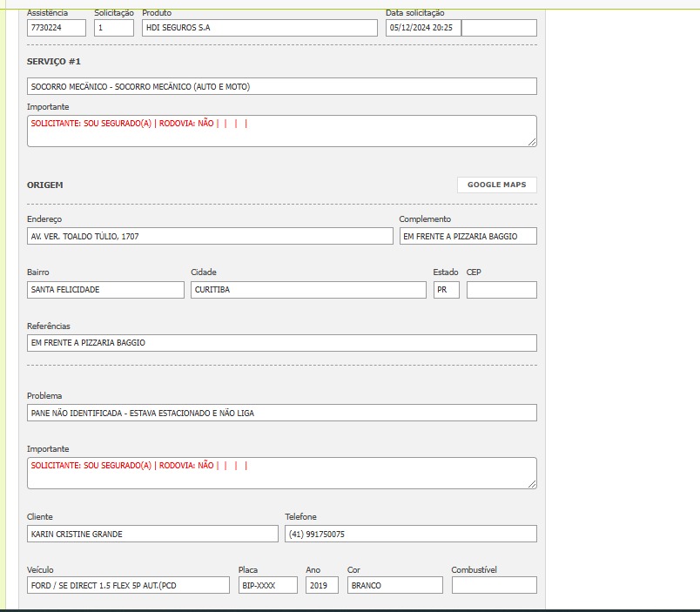
Task: Click the Veículo label
Action: (40, 569)
